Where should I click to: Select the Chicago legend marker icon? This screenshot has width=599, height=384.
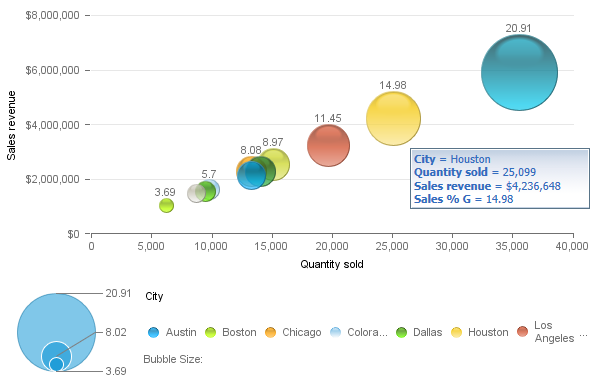click(x=270, y=332)
